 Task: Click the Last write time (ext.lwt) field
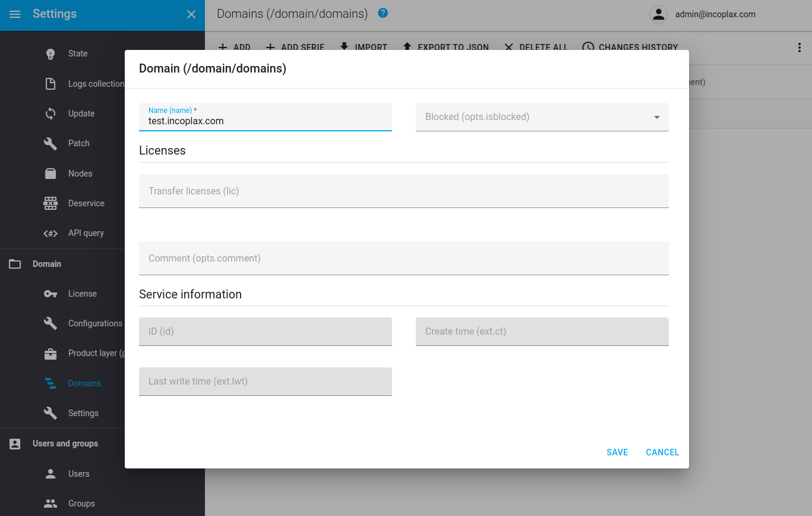[x=266, y=382]
